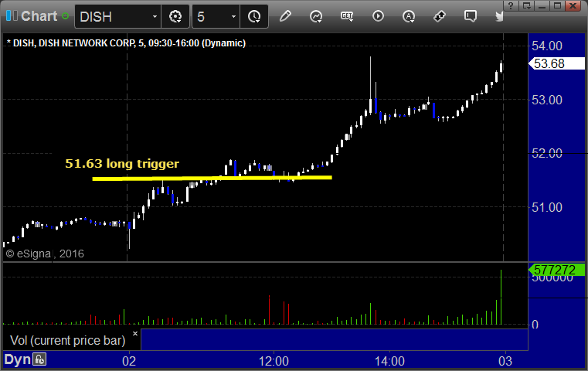Click the trading arrows icon
The height and width of the screenshot is (371, 588).
pyautogui.click(x=439, y=16)
